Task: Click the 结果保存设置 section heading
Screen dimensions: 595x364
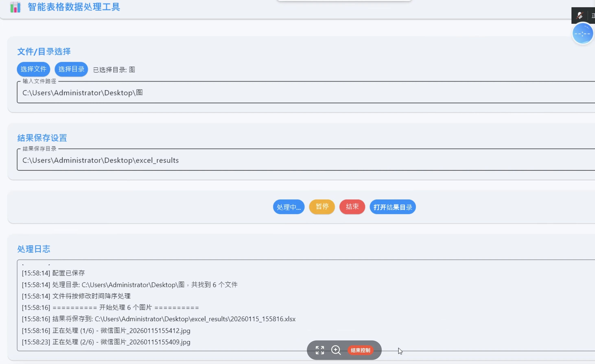Action: [42, 138]
